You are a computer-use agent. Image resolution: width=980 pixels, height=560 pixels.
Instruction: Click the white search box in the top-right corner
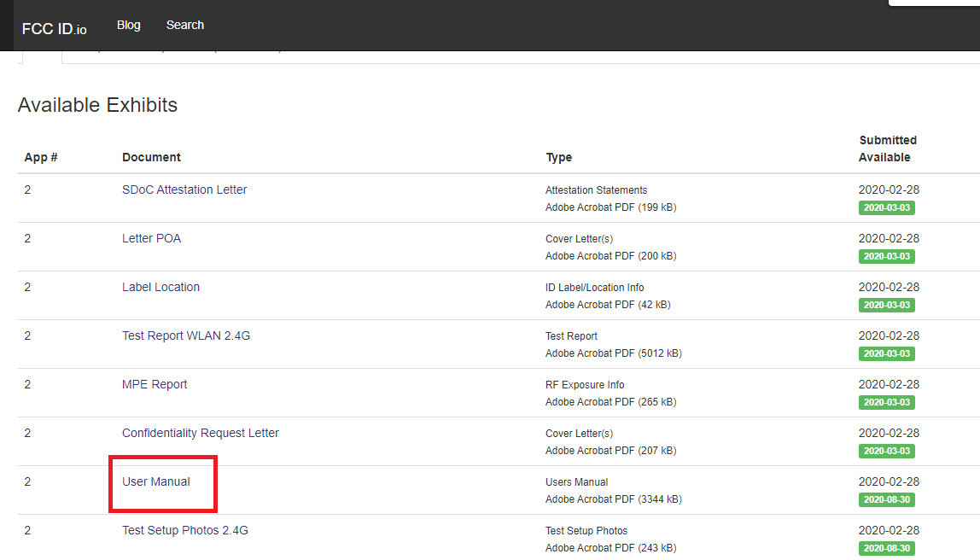point(934,3)
